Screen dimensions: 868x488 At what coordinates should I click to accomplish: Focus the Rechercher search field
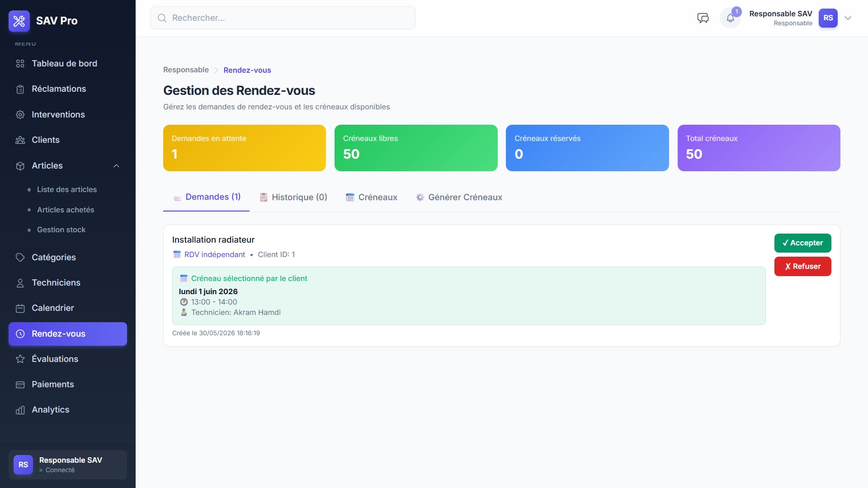[x=283, y=18]
